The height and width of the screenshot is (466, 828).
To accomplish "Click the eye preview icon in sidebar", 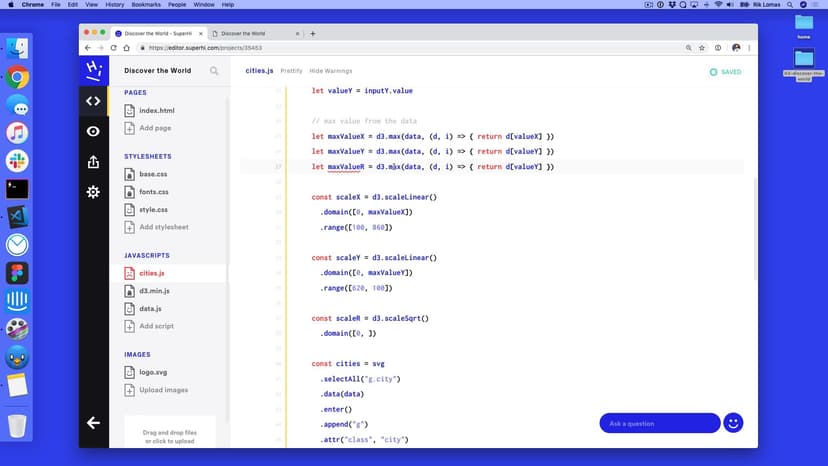I will point(93,131).
